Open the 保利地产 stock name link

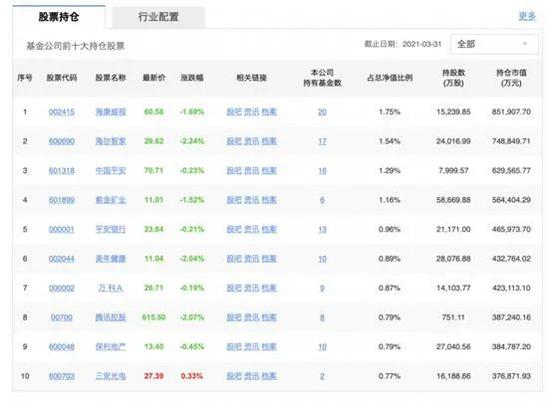[x=110, y=347]
